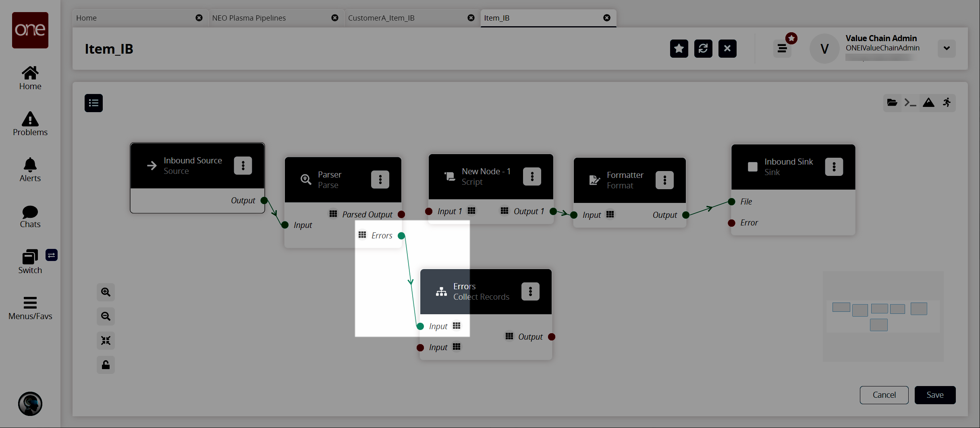Zoom out on the pipeline canvas

click(106, 316)
